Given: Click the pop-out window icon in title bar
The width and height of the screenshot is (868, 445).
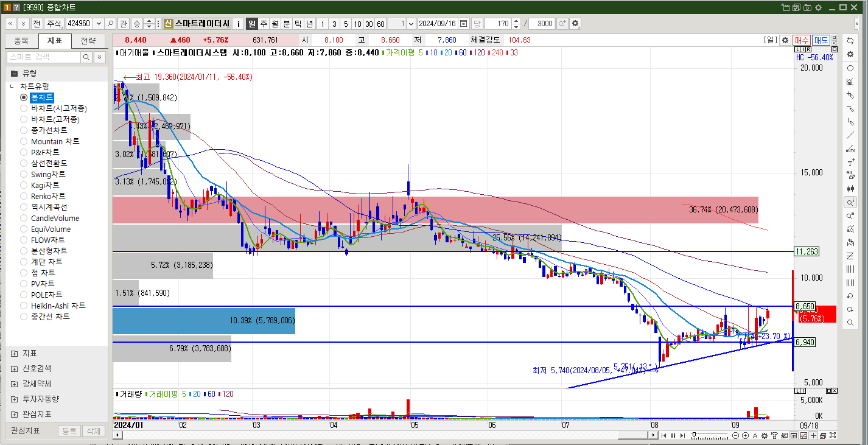Looking at the screenshot, I should [x=785, y=7].
